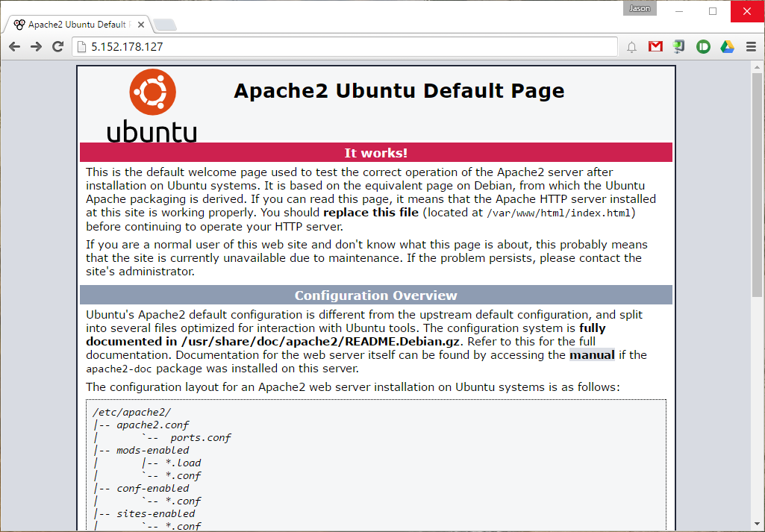Screen dimensions: 765x532
Task: Open the Chrome hamburger menu
Action: click(x=752, y=46)
